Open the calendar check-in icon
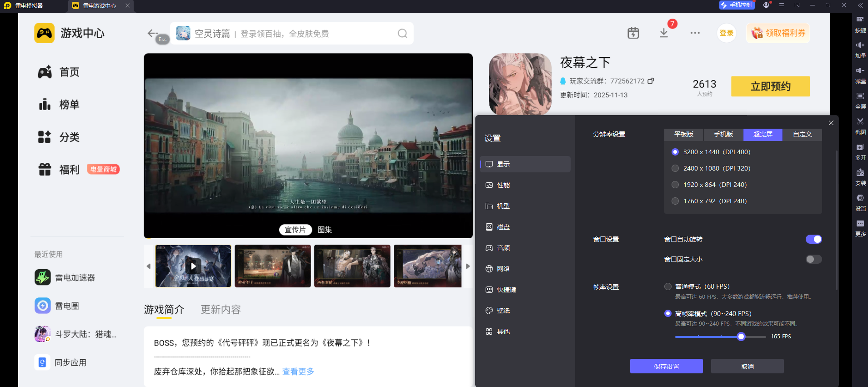The height and width of the screenshot is (387, 868). click(x=633, y=33)
